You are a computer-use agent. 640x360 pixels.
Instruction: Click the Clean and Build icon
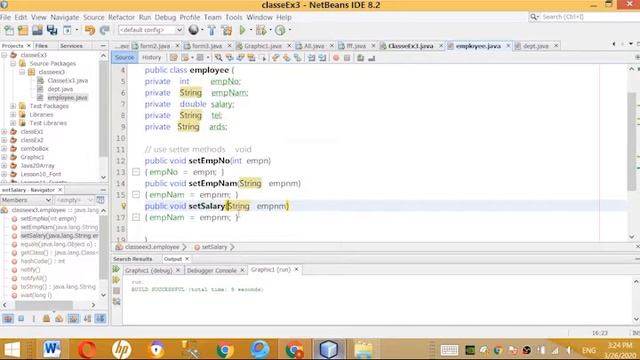[x=227, y=30]
